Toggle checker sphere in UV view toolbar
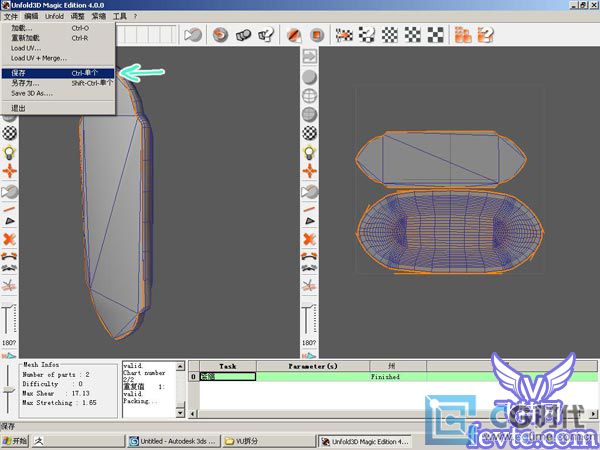Viewport: 600px width, 450px height. [310, 133]
